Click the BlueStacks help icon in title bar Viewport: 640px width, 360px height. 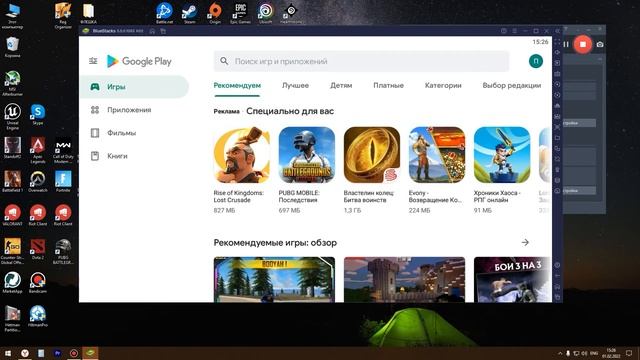[x=504, y=31]
